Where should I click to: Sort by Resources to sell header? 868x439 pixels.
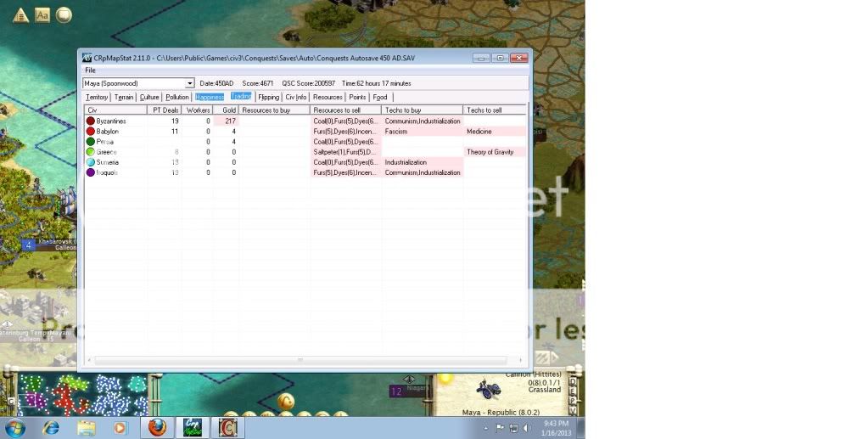346,110
